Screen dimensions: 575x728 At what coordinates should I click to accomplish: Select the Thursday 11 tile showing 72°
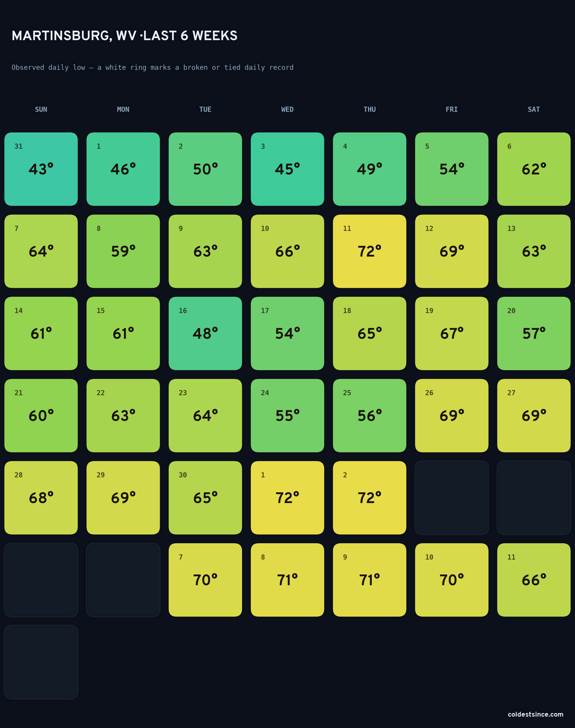click(370, 251)
